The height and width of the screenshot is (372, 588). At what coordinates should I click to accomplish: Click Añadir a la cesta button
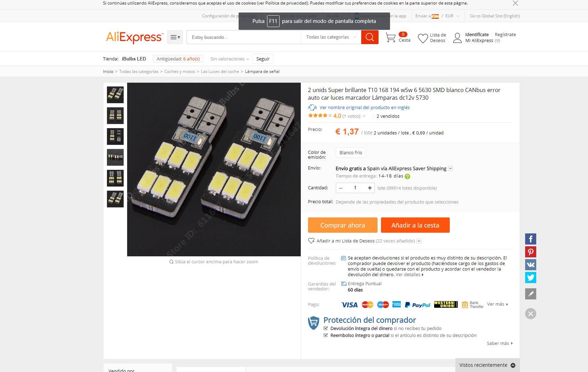(415, 225)
